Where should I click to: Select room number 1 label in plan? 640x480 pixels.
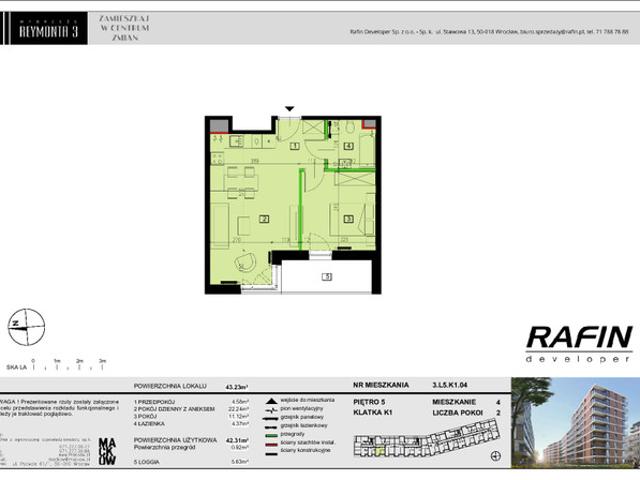point(295,146)
